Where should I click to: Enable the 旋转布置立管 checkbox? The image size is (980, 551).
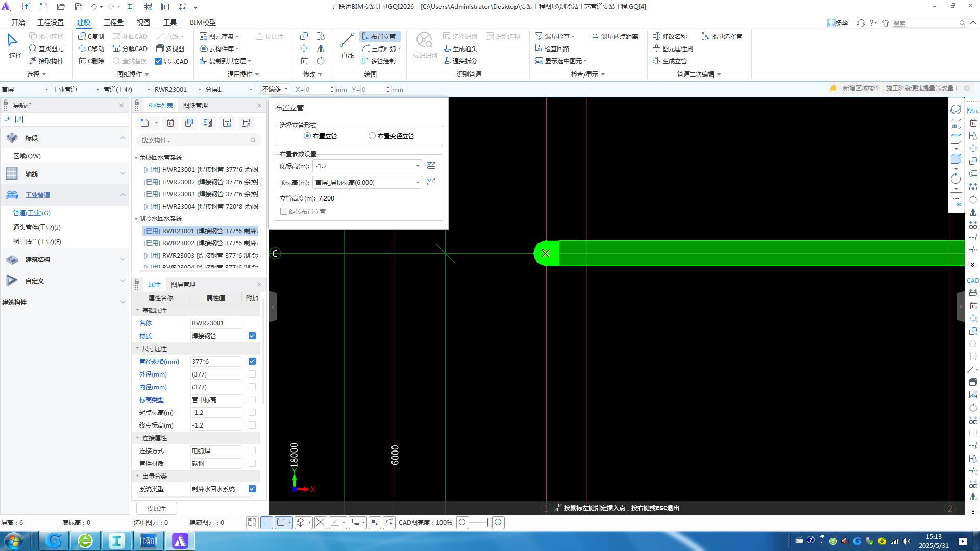[284, 211]
